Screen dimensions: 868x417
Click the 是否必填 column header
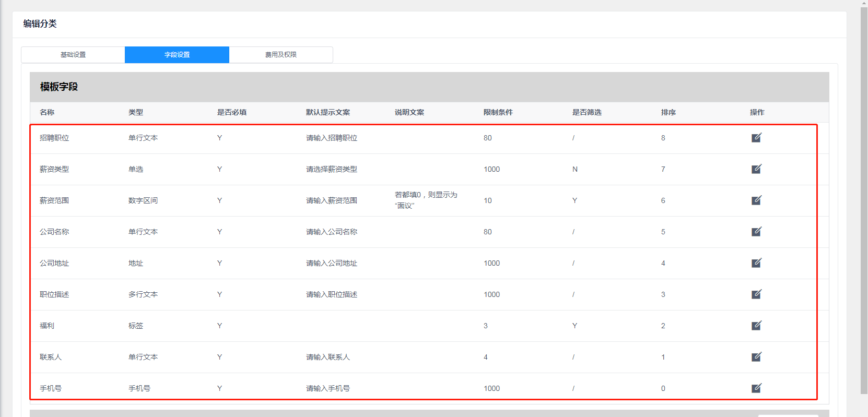[x=232, y=112]
